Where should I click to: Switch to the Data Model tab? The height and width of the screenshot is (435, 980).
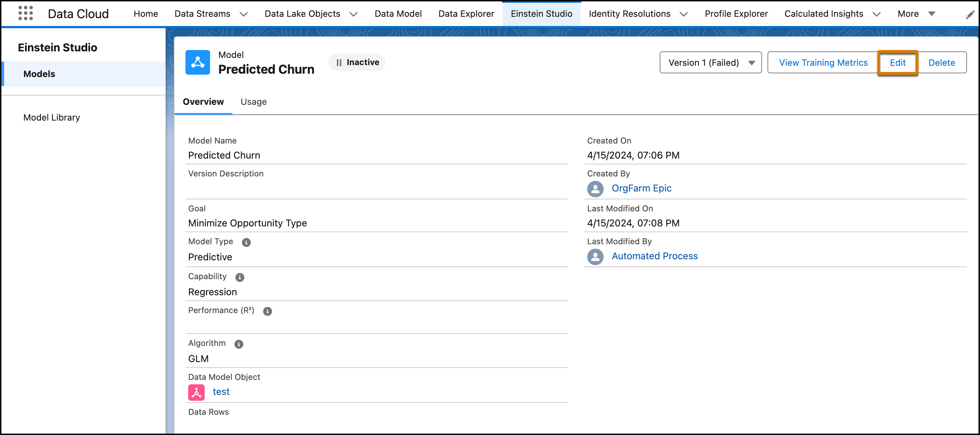click(x=398, y=14)
